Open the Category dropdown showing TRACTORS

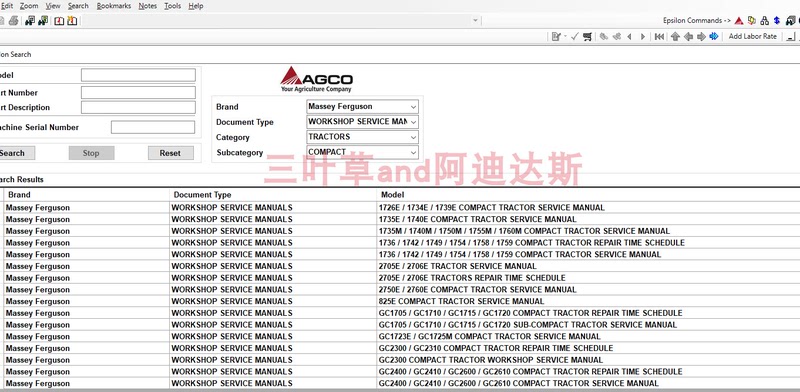point(362,137)
